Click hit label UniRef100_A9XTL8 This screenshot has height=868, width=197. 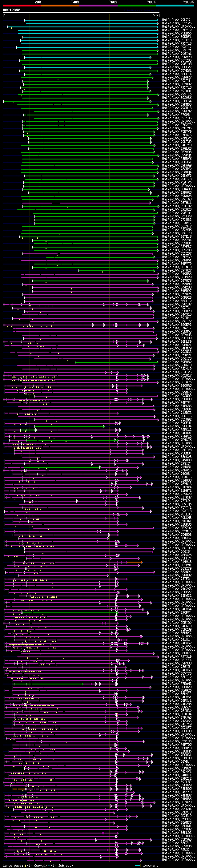(177, 43)
